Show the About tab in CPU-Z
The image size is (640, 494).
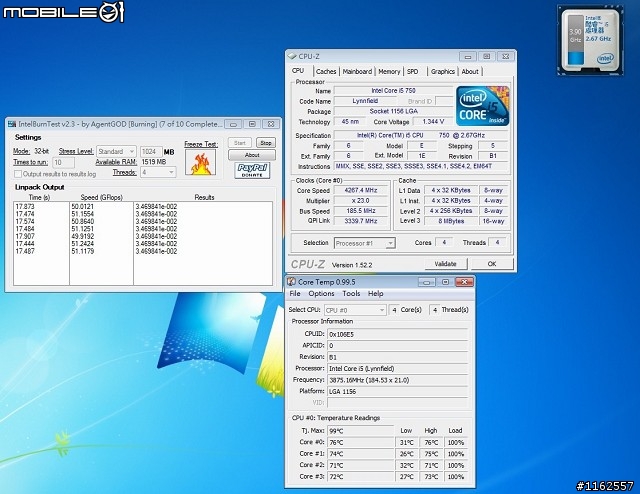pos(470,71)
